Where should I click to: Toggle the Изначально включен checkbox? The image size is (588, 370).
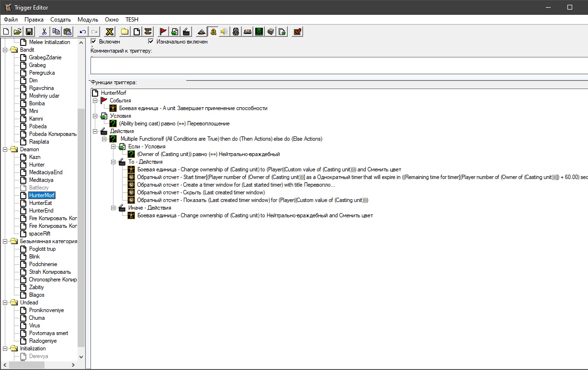click(x=151, y=42)
